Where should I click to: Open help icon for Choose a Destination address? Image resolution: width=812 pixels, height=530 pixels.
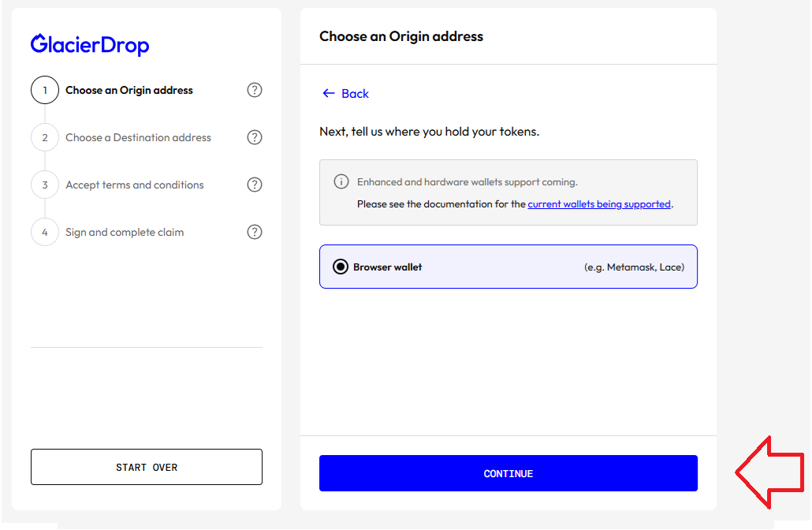pos(255,137)
